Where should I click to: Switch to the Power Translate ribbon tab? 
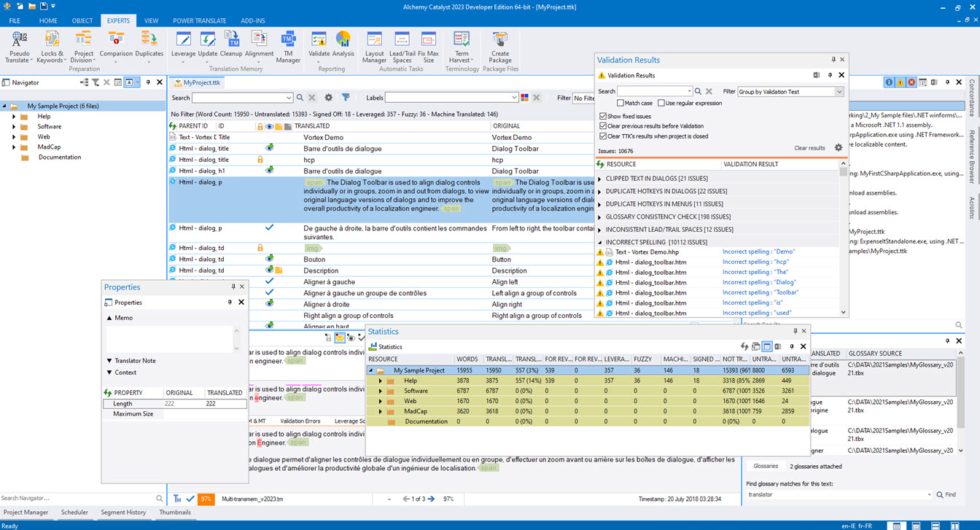point(198,21)
